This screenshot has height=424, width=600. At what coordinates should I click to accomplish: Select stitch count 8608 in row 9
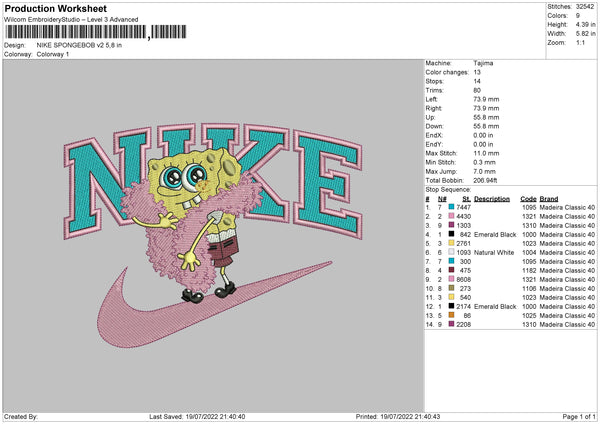[x=463, y=279]
